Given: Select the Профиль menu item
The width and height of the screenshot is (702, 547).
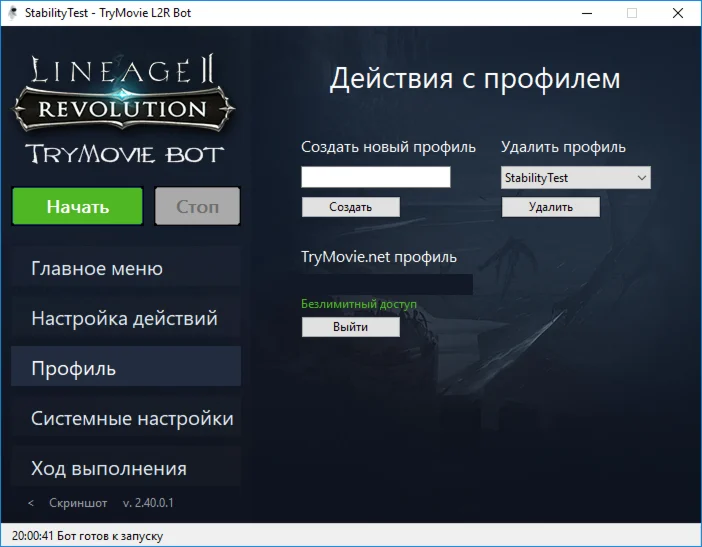Looking at the screenshot, I should coord(126,368).
